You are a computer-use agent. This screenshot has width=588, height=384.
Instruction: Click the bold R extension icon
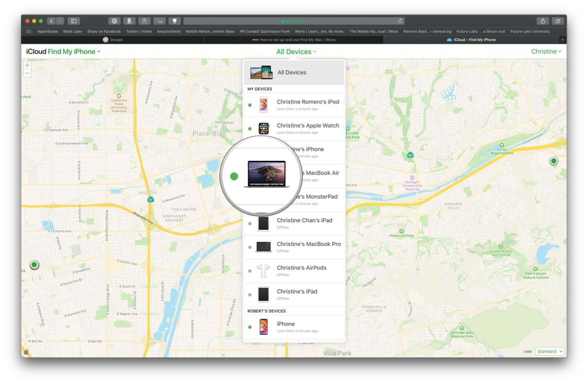[129, 21]
